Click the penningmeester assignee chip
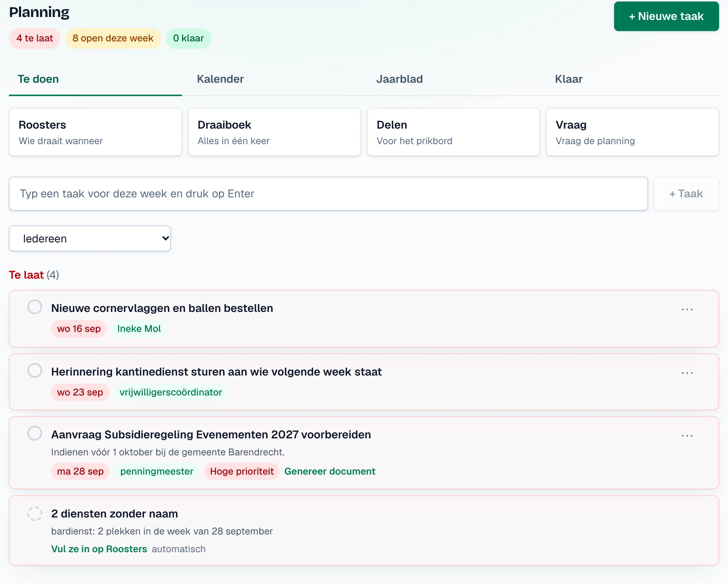728x584 pixels. tap(157, 471)
